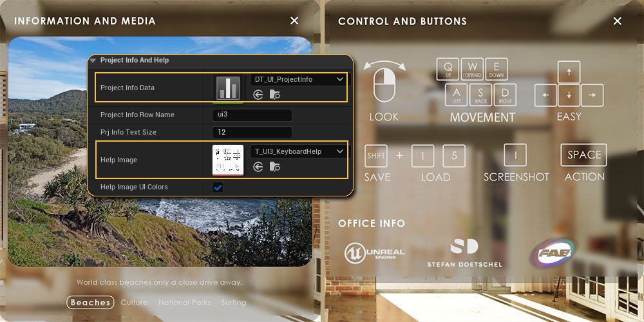The image size is (644, 322).
Task: Browse to T_UI3_KeyboardHelp in Content Browser
Action: tap(275, 167)
